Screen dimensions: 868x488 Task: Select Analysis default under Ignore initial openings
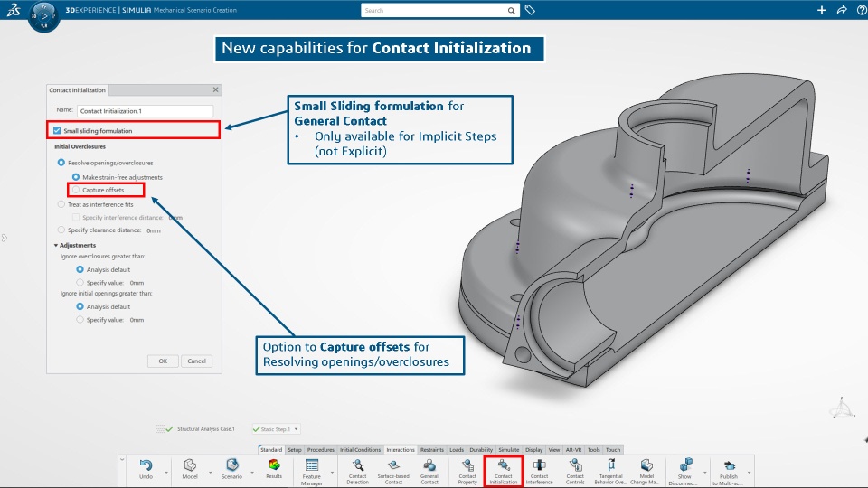click(80, 306)
